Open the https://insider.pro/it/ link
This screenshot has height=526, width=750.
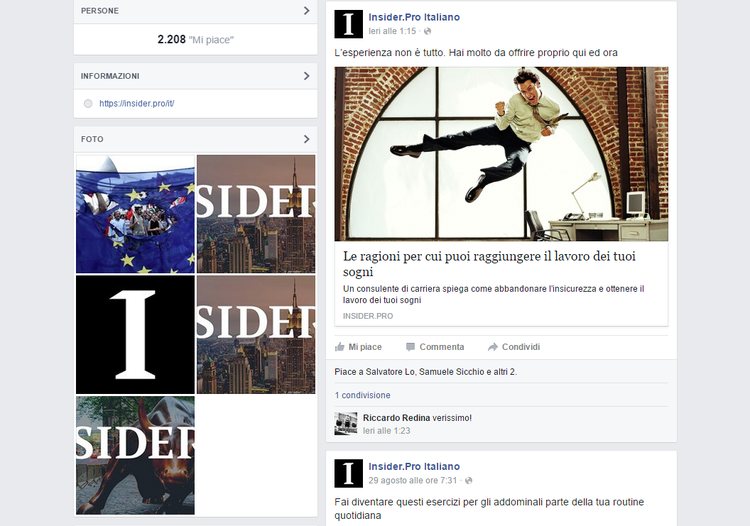click(x=137, y=103)
